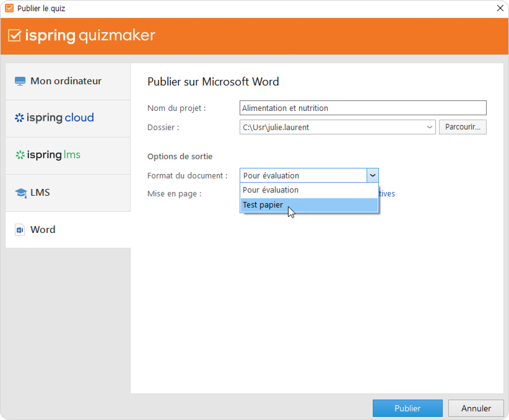Click the green iSpring LMS star icon
Viewport: 509px width, 420px height.
20,155
